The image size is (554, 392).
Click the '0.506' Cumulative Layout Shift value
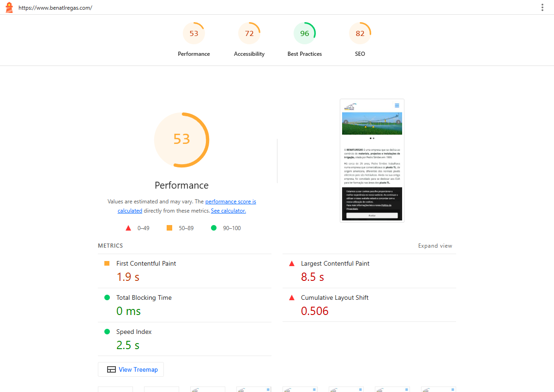[315, 311]
